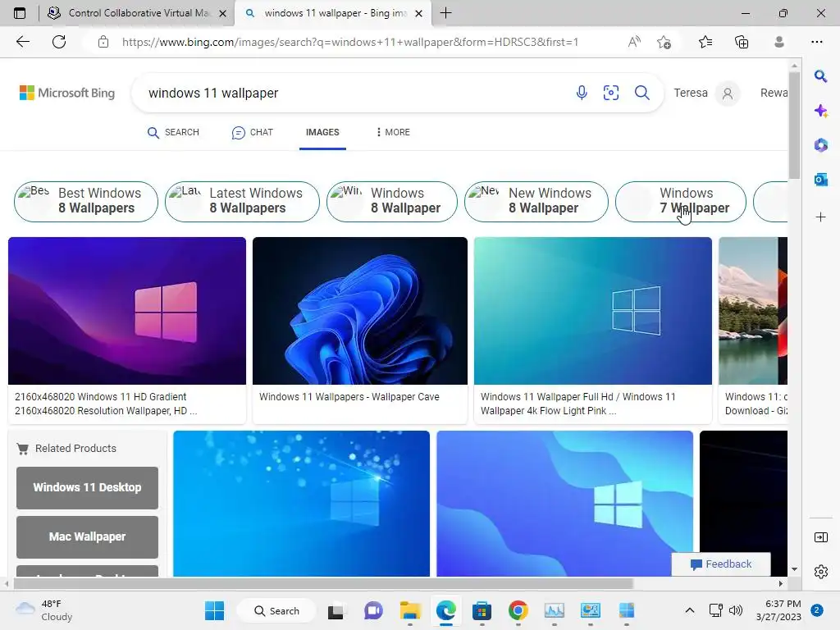Hide the Edge sidebar
This screenshot has height=630, width=840.
pos(820,537)
